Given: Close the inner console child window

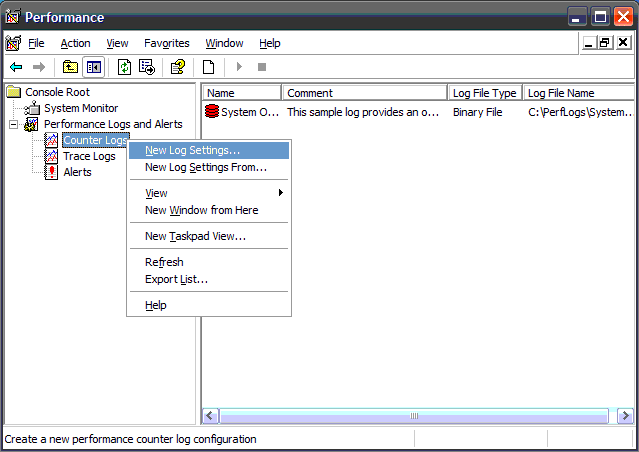Looking at the screenshot, I should tap(623, 42).
